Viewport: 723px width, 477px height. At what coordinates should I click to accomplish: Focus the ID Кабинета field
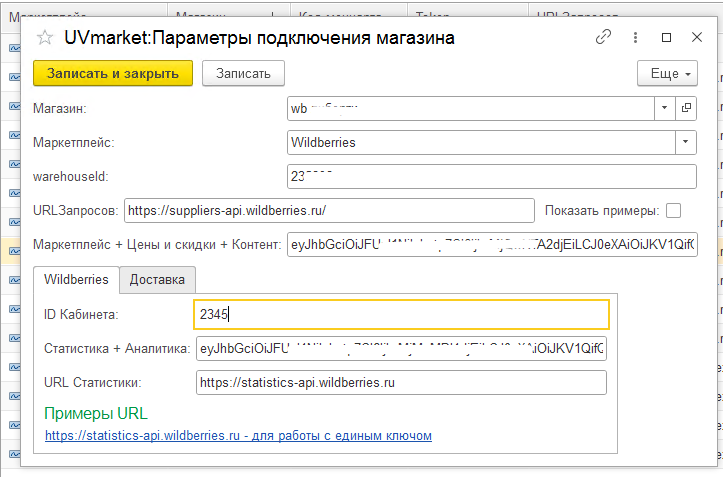pyautogui.click(x=401, y=315)
